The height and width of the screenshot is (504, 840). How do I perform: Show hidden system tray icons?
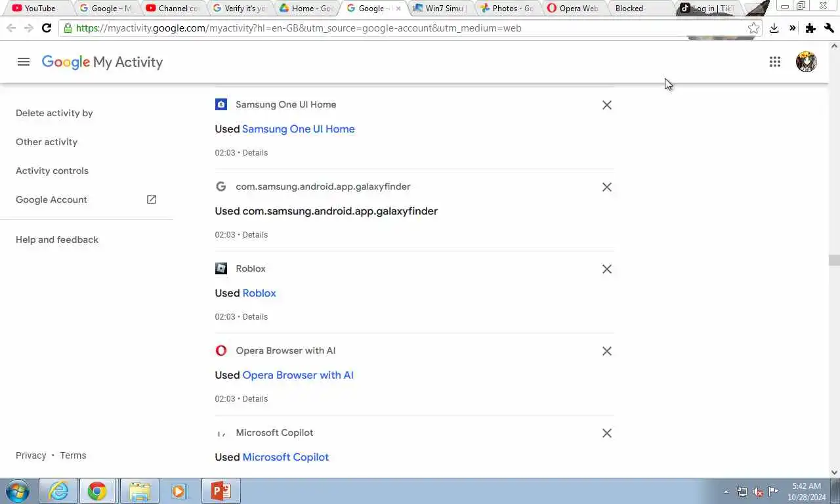click(x=726, y=492)
